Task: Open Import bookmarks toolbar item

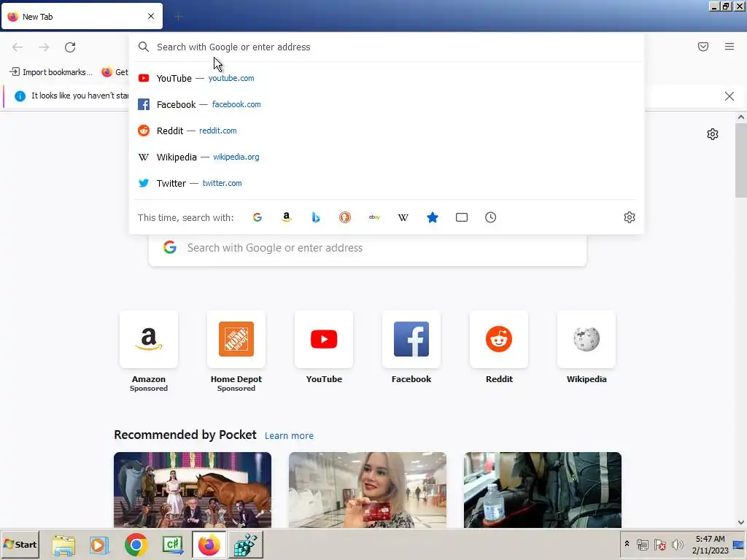Action: pos(51,72)
